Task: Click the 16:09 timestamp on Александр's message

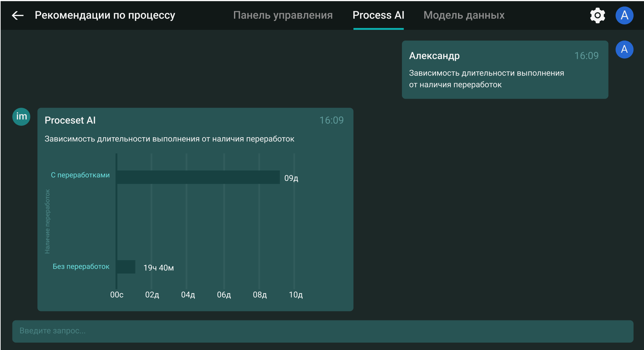Action: coord(586,56)
